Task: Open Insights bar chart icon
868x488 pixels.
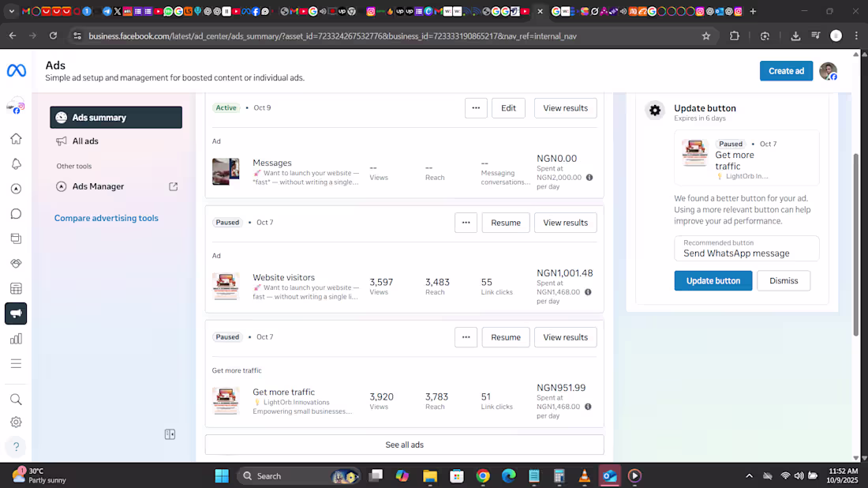Action: (16, 339)
